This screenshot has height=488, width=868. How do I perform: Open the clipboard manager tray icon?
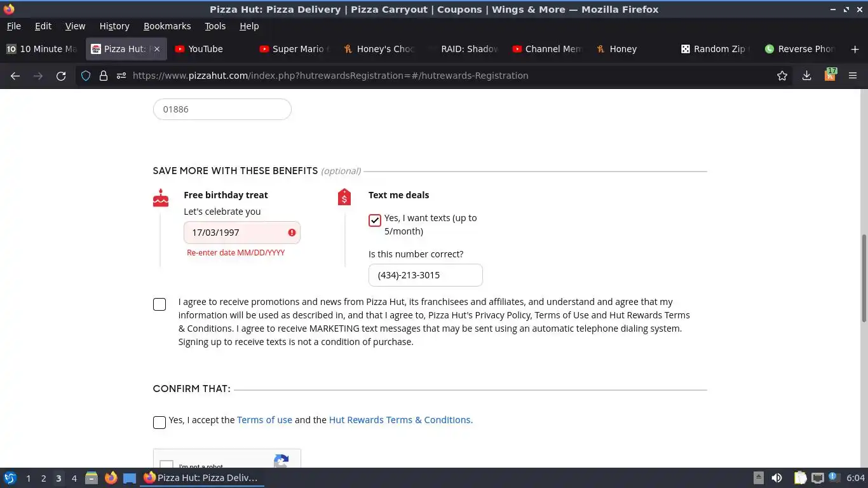click(x=801, y=478)
